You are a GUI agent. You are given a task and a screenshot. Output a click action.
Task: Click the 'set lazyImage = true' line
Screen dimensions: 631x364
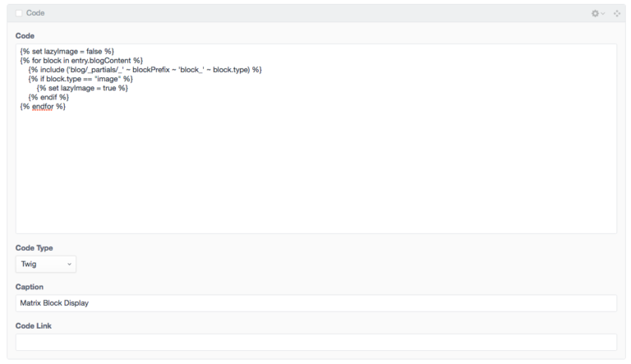click(82, 88)
